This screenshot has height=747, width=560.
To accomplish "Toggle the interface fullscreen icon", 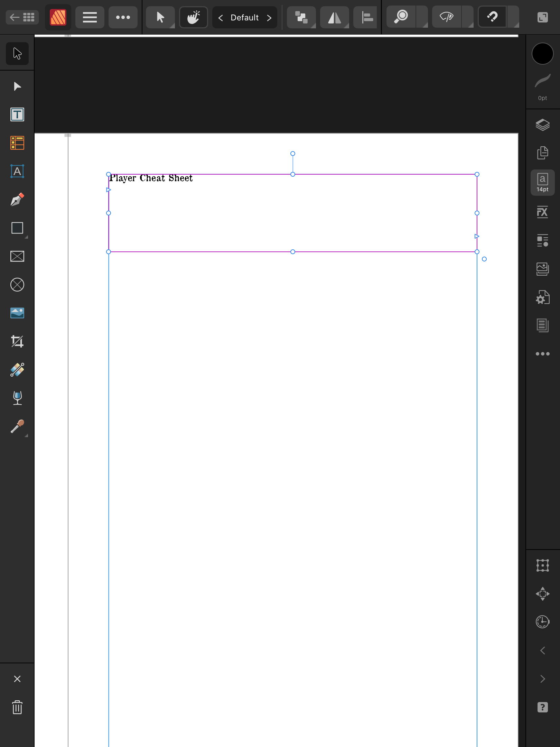I will coord(543,17).
